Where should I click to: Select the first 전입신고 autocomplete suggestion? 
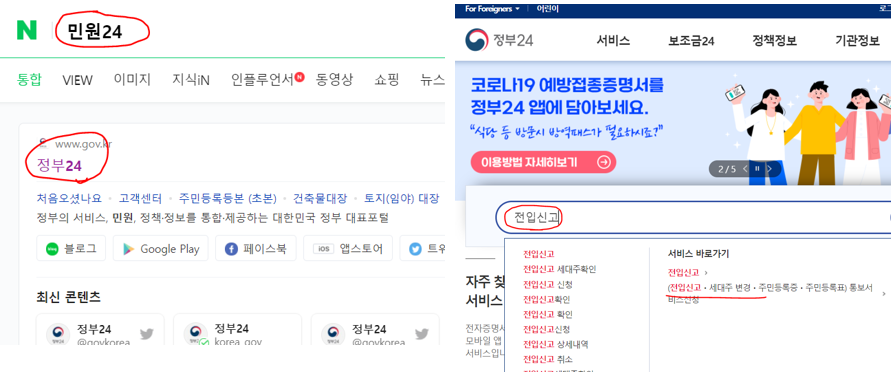539,253
